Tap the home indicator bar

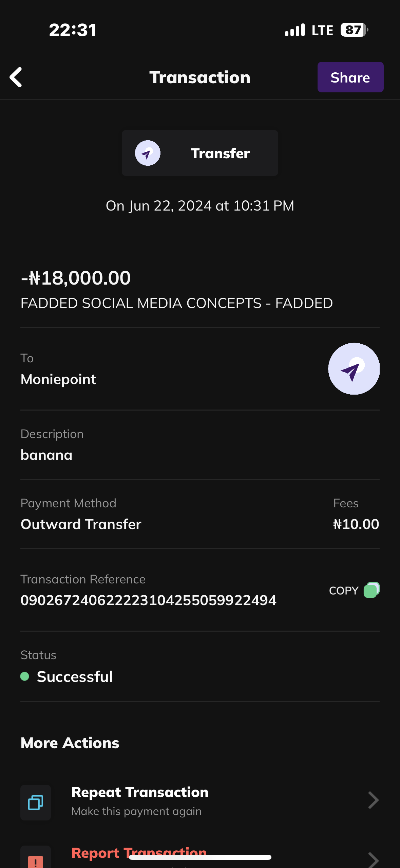[x=200, y=857]
